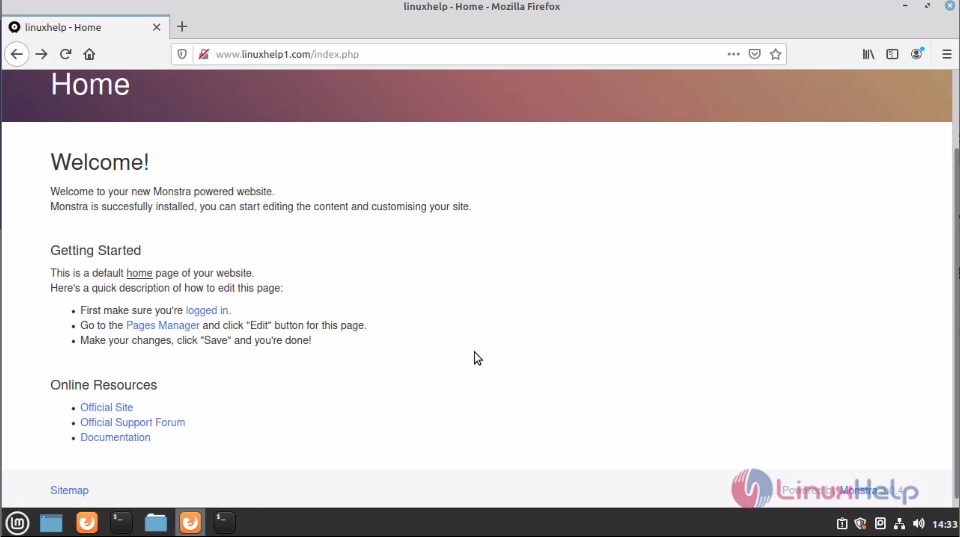This screenshot has width=960, height=537.
Task: Open the Linux Mint start menu
Action: click(17, 523)
